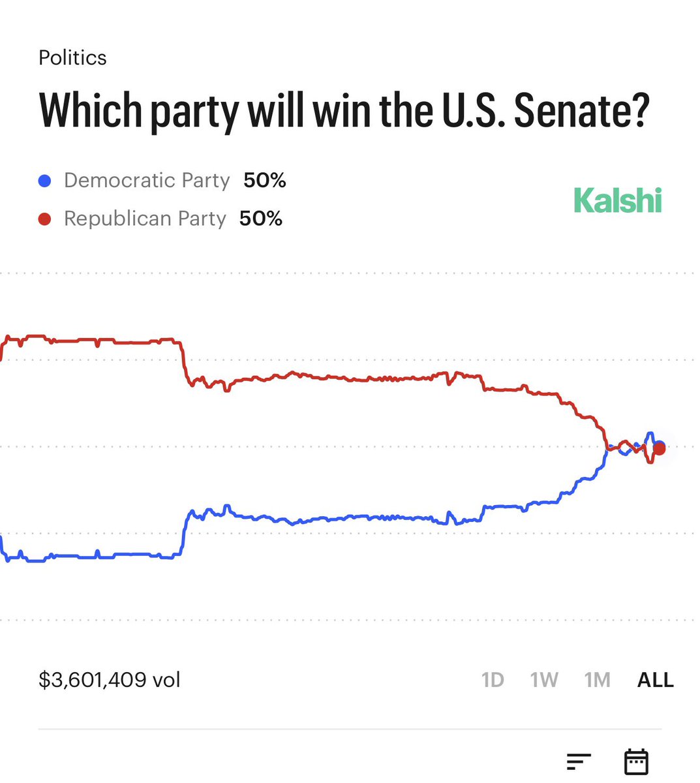Viewport: 700px width, 783px height.
Task: Click the "Republican Party" legend label
Action: coord(145,219)
